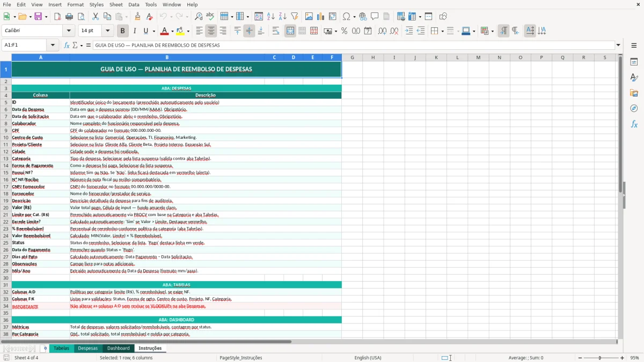Toggle center vertically alignment
This screenshot has height=362, width=644.
click(249, 31)
